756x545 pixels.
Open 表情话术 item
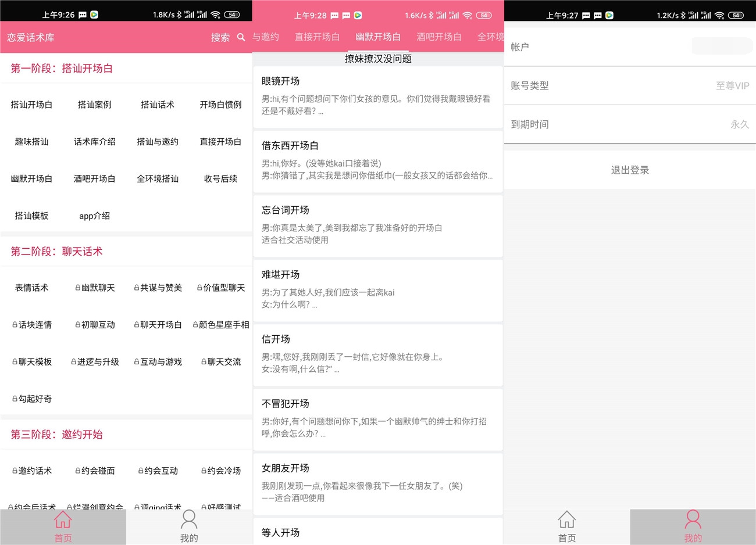tap(31, 288)
